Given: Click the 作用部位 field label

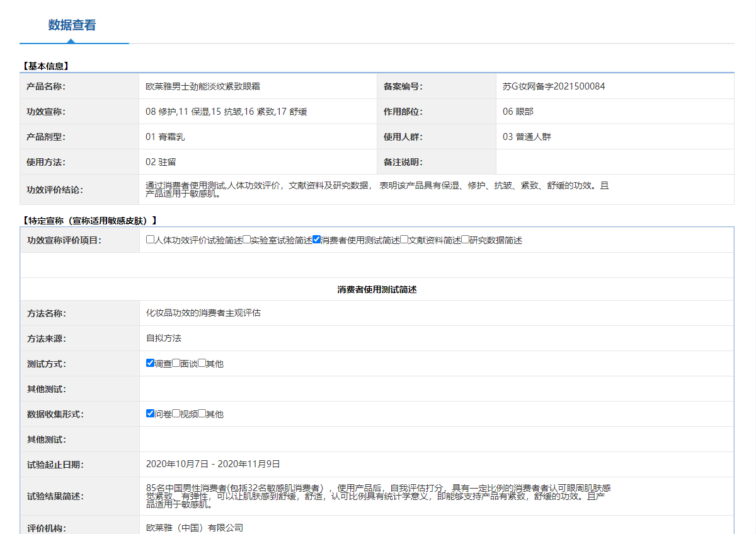Looking at the screenshot, I should pos(403,112).
